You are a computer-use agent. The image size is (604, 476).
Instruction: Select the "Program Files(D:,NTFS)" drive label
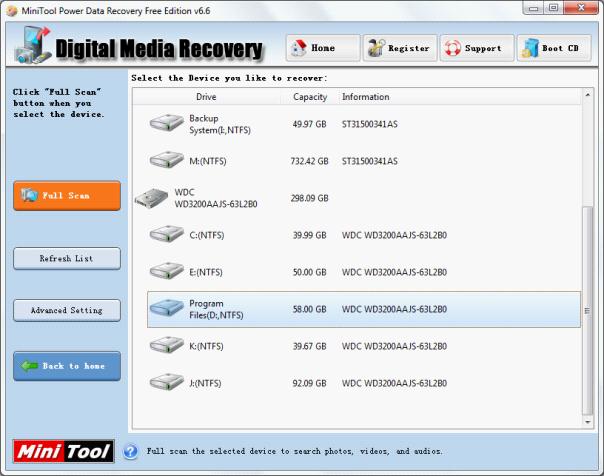216,309
